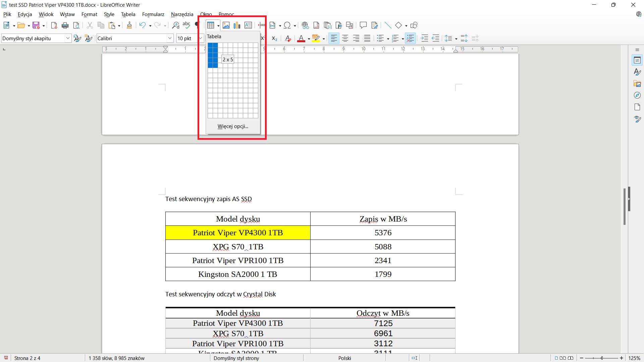Insert a text box from the toolbar
The width and height of the screenshot is (644, 362).
(248, 25)
